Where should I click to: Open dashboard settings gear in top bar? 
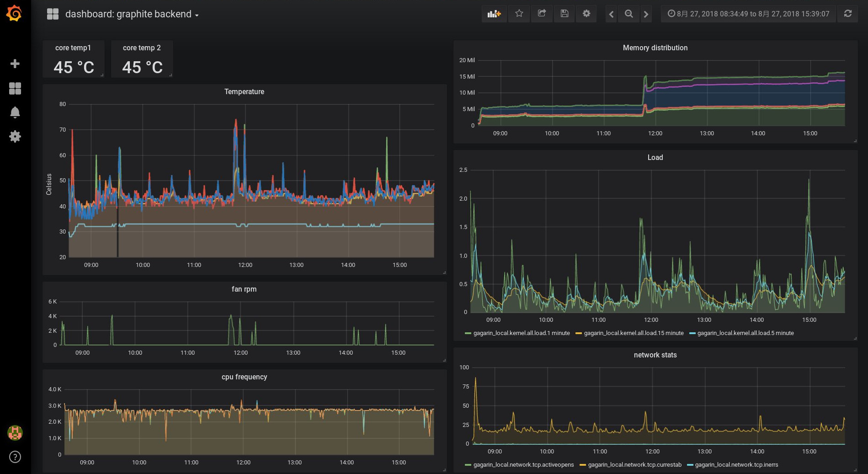point(586,14)
